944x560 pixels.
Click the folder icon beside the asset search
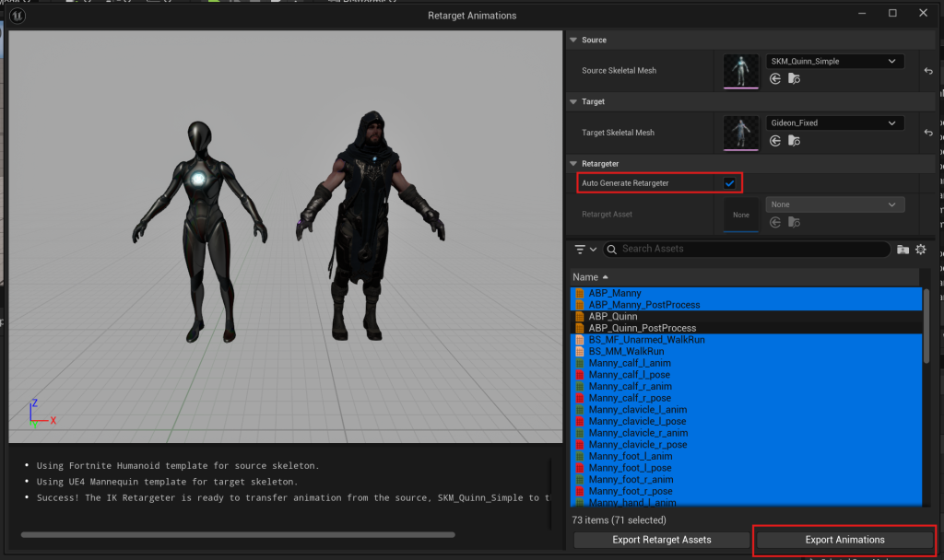tap(903, 249)
